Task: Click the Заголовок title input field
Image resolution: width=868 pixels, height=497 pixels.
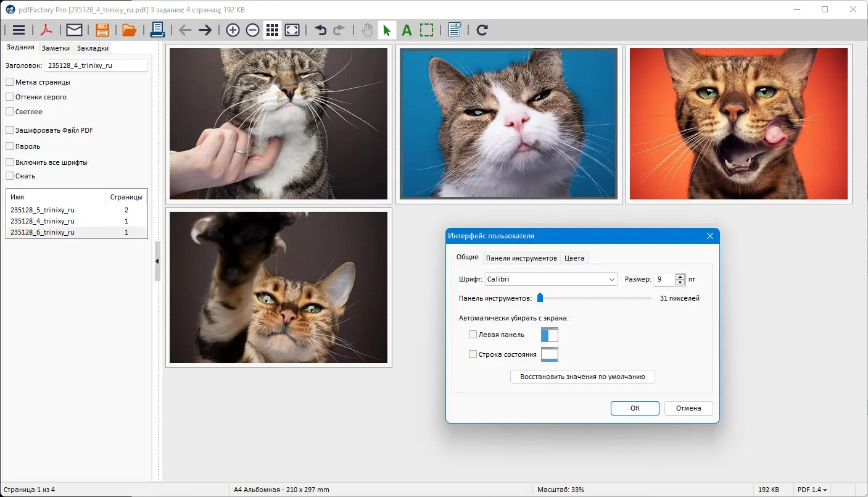Action: [x=96, y=65]
